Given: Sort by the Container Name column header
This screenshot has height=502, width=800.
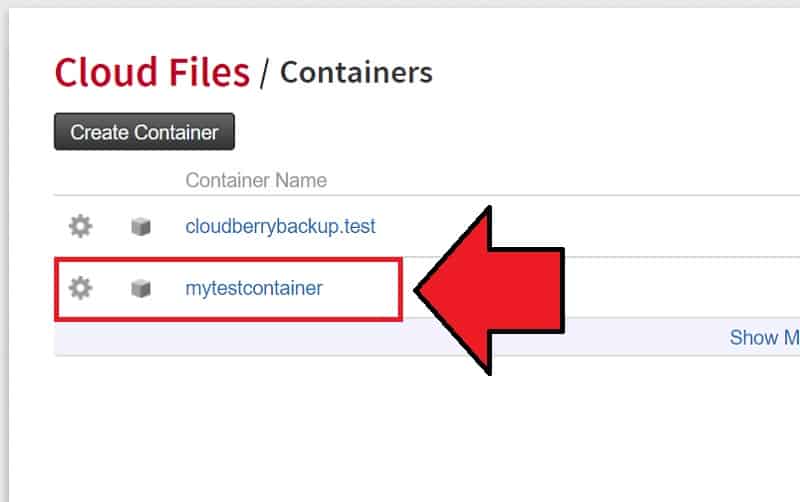Looking at the screenshot, I should (x=256, y=180).
